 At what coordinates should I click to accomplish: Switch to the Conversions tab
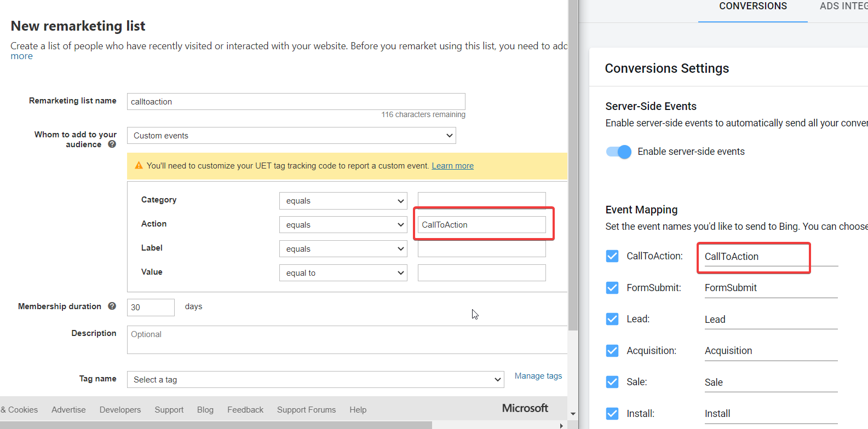tap(752, 7)
